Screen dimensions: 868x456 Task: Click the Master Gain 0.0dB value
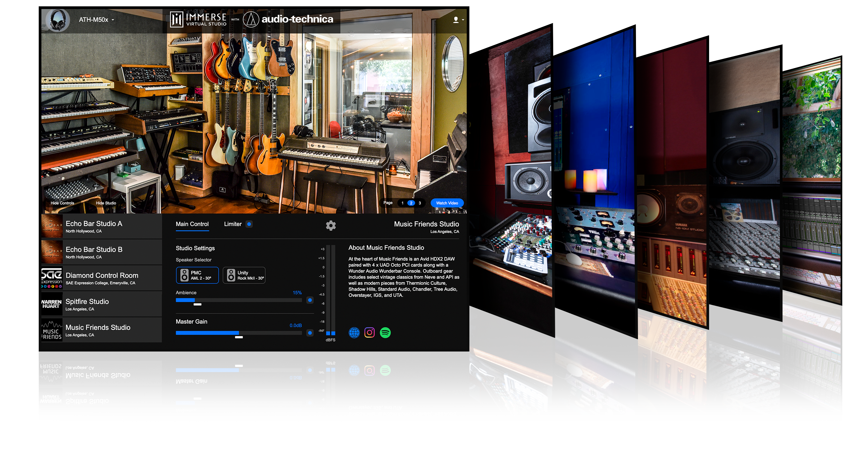[x=295, y=325]
